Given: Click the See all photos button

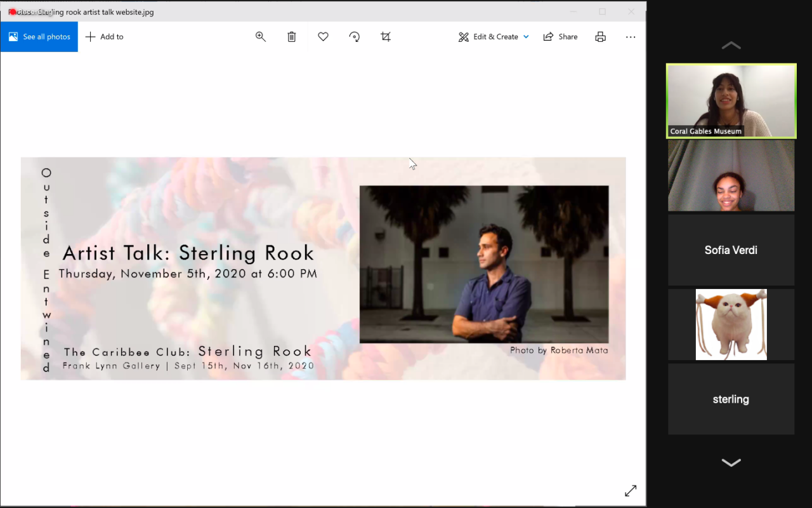Looking at the screenshot, I should tap(39, 37).
